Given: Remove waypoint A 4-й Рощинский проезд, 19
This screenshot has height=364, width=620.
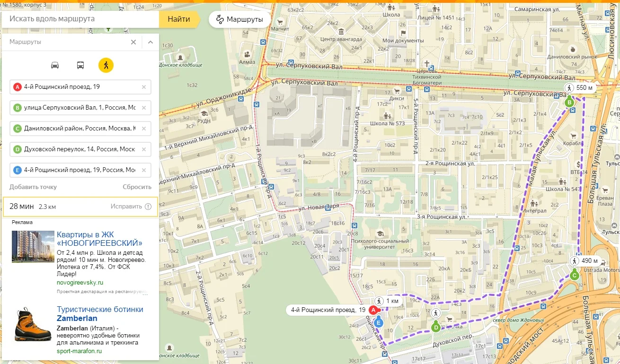Looking at the screenshot, I should point(144,87).
